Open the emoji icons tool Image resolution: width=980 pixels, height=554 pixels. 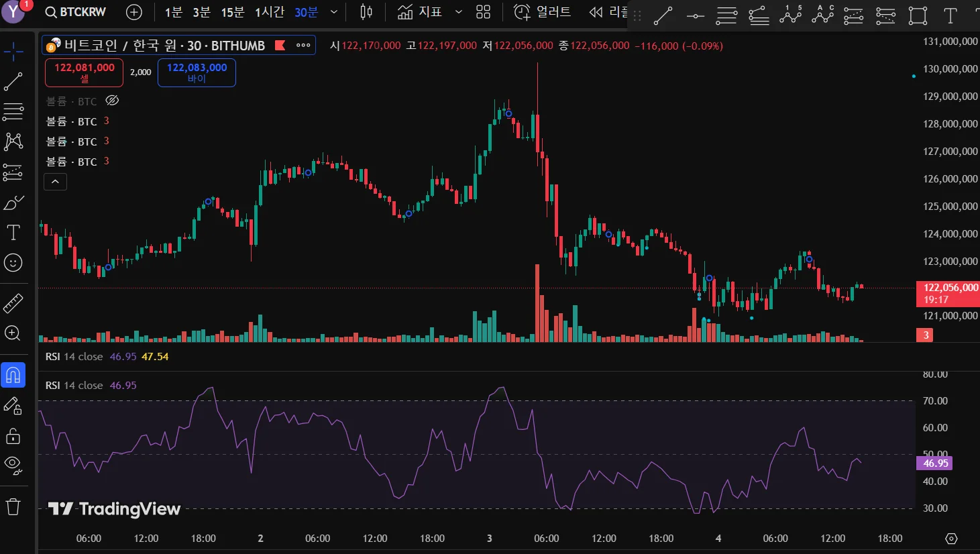coord(13,263)
